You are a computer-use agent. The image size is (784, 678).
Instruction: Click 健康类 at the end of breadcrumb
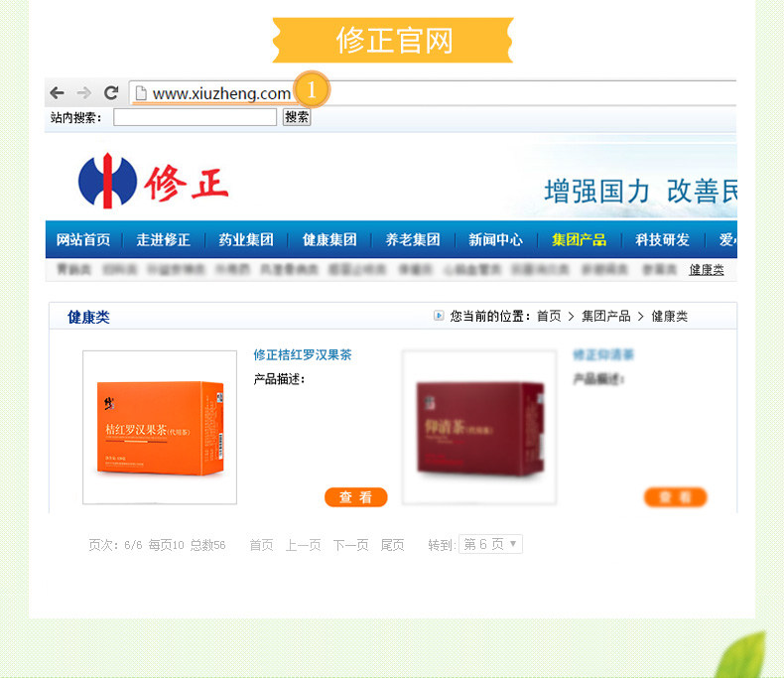[x=669, y=316]
